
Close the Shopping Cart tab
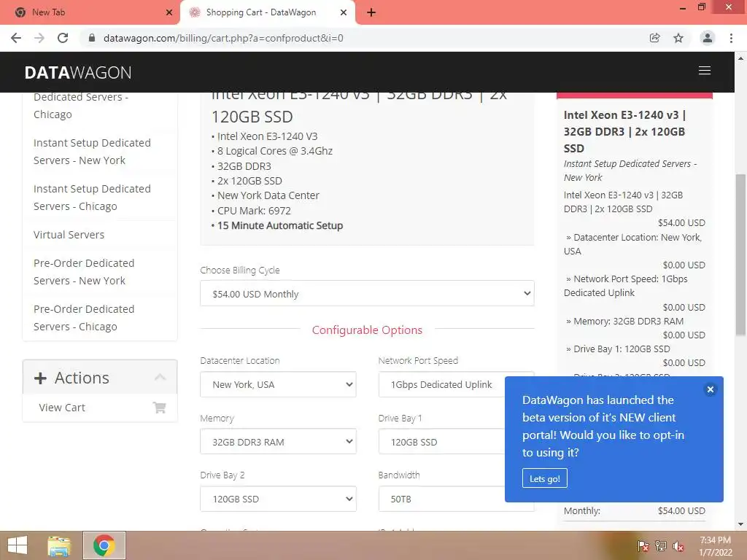[344, 12]
